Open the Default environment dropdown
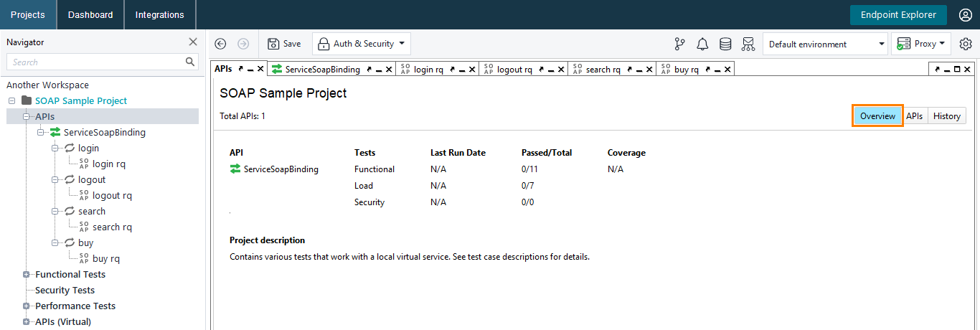This screenshot has height=330, width=980. pyautogui.click(x=825, y=44)
